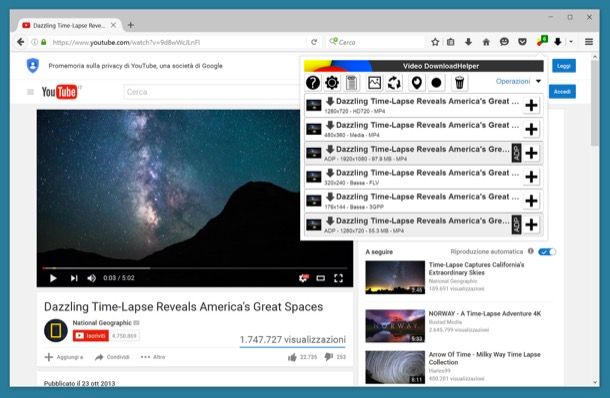The height and width of the screenshot is (398, 610).
Task: Click the Iscriviti subscribe button
Action: click(91, 335)
